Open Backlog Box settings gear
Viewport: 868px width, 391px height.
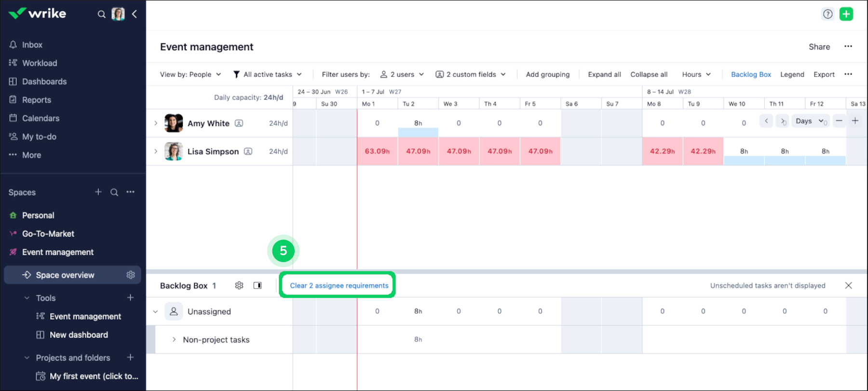pyautogui.click(x=239, y=285)
